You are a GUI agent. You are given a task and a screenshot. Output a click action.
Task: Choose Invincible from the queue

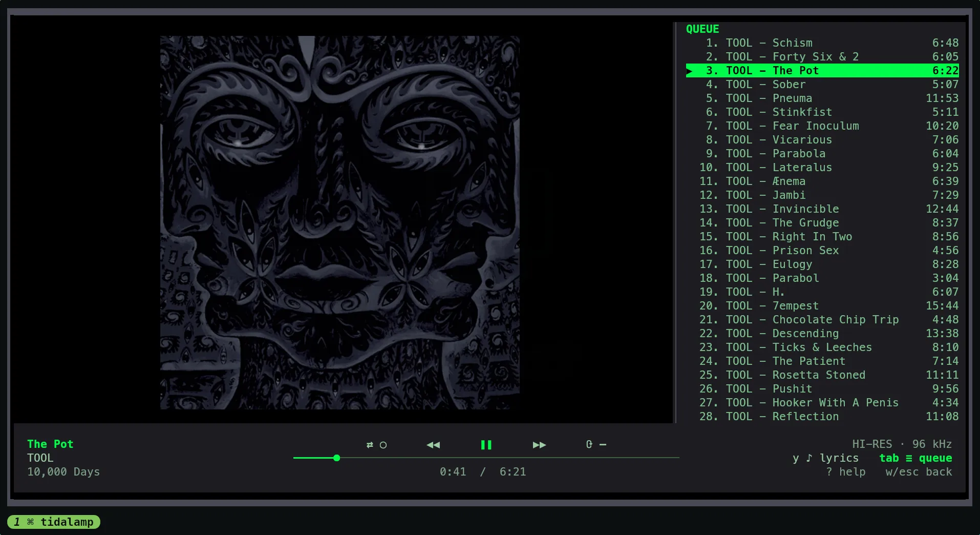(x=822, y=209)
